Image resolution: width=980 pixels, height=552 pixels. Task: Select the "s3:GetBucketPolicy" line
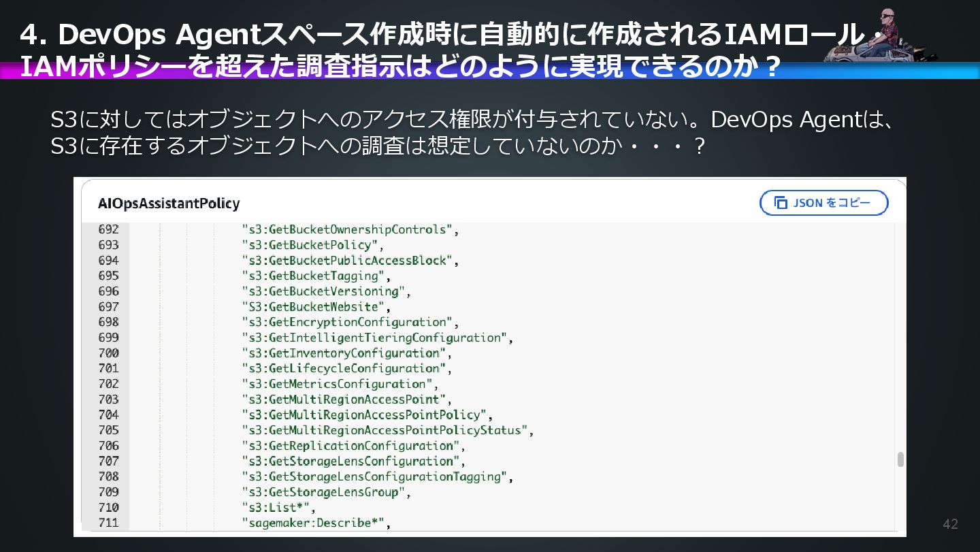(x=313, y=245)
